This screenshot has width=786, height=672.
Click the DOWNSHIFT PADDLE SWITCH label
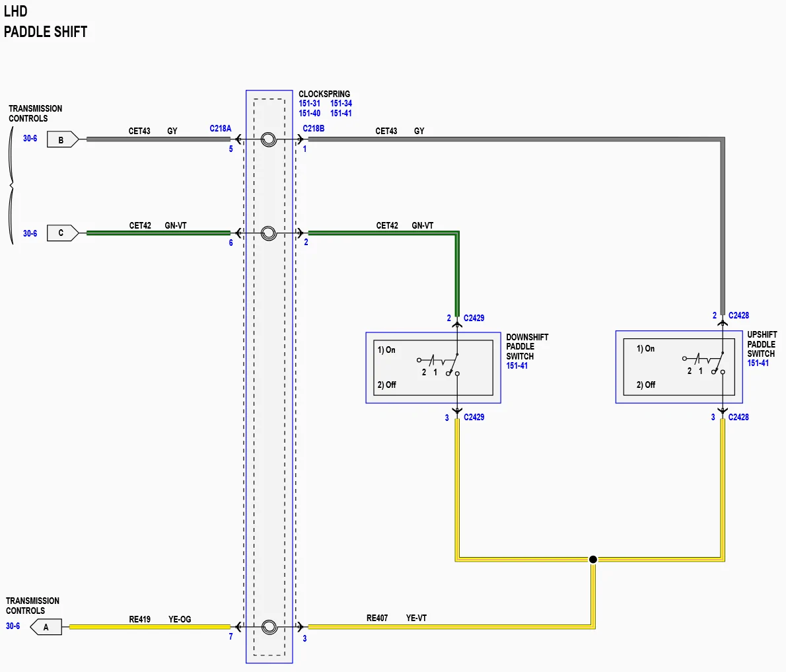(x=527, y=346)
